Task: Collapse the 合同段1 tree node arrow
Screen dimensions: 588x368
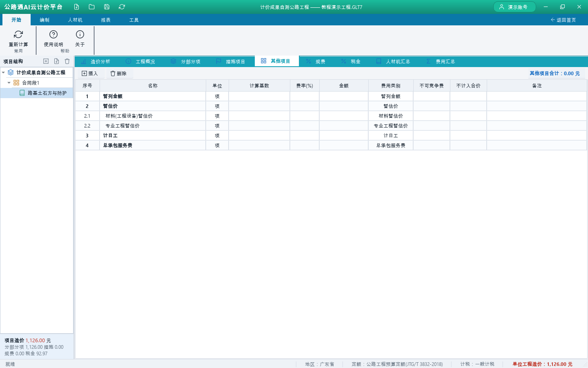Action: tap(9, 83)
